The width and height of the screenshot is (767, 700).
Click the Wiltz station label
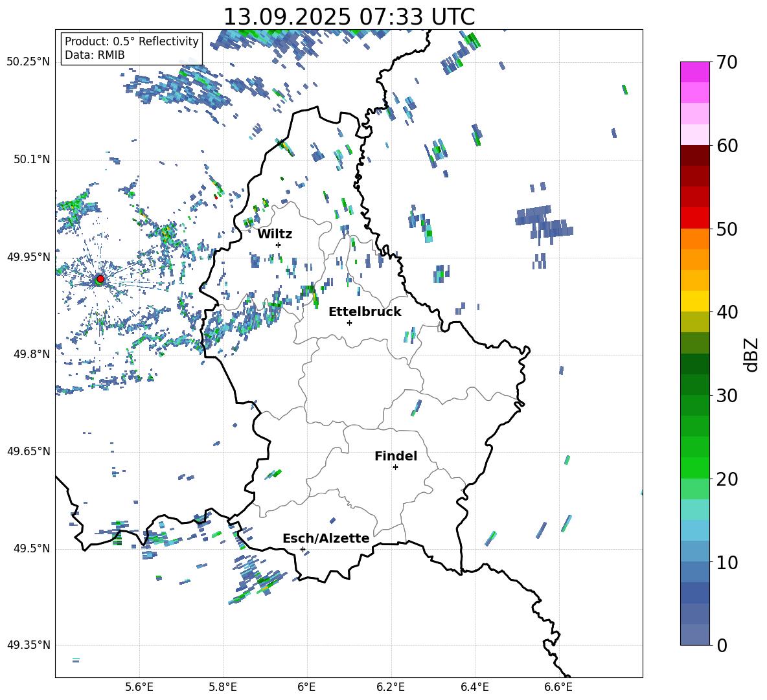point(275,234)
